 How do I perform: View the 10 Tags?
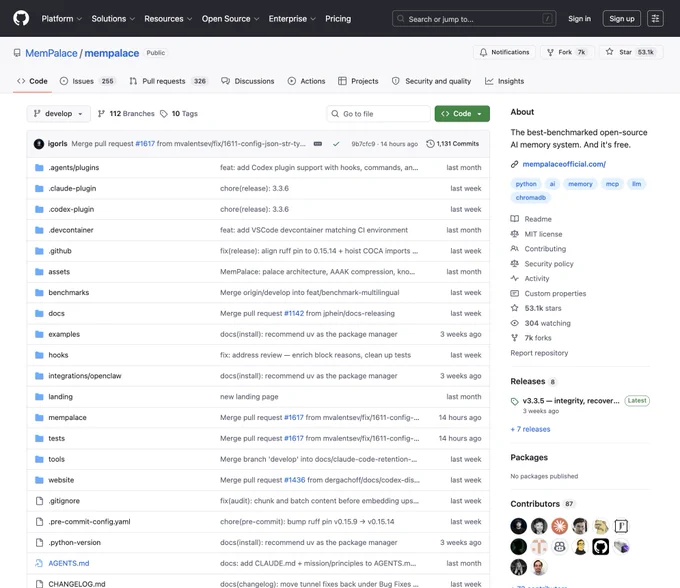(x=179, y=114)
